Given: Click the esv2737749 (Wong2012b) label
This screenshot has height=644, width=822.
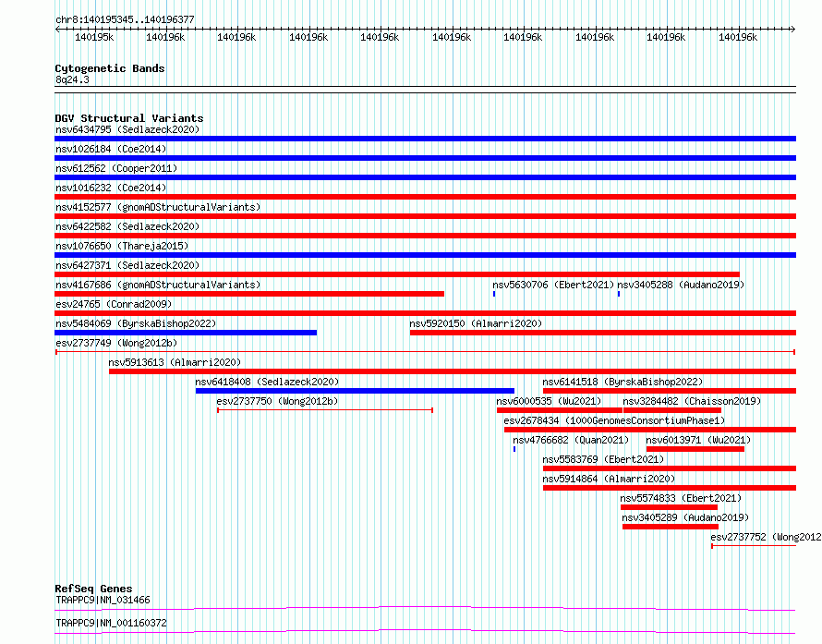Looking at the screenshot, I should pyautogui.click(x=116, y=343).
